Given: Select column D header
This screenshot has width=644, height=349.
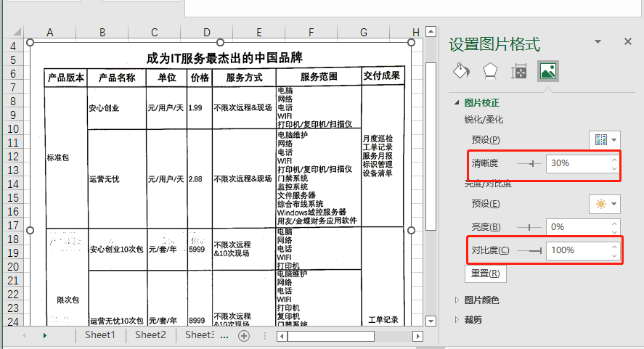Looking at the screenshot, I should coord(206,32).
